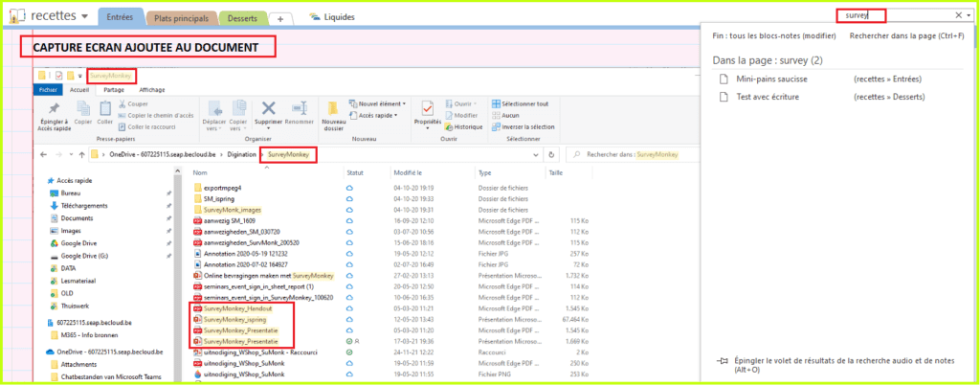Click the up-one-level arrow in Explorer

pos(82,154)
